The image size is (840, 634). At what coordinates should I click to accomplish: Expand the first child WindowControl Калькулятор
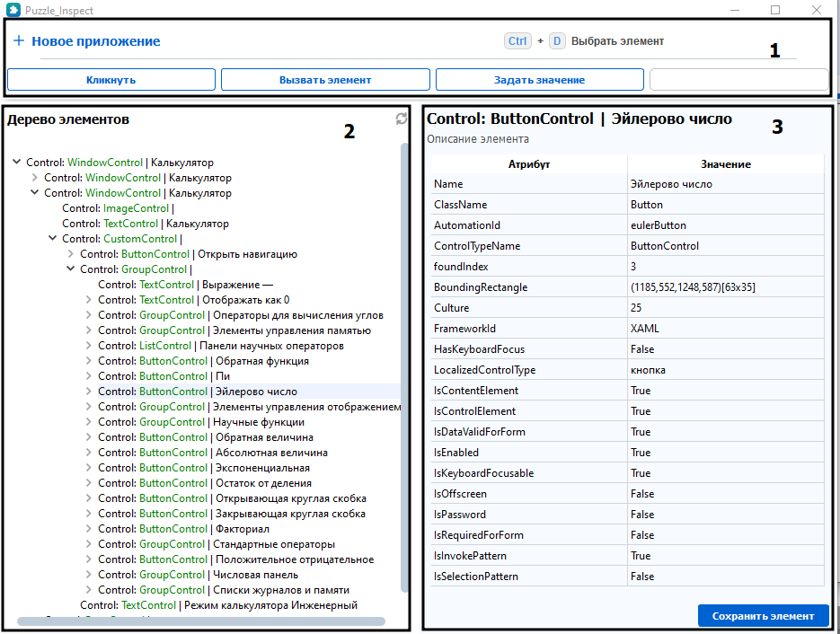coord(35,177)
